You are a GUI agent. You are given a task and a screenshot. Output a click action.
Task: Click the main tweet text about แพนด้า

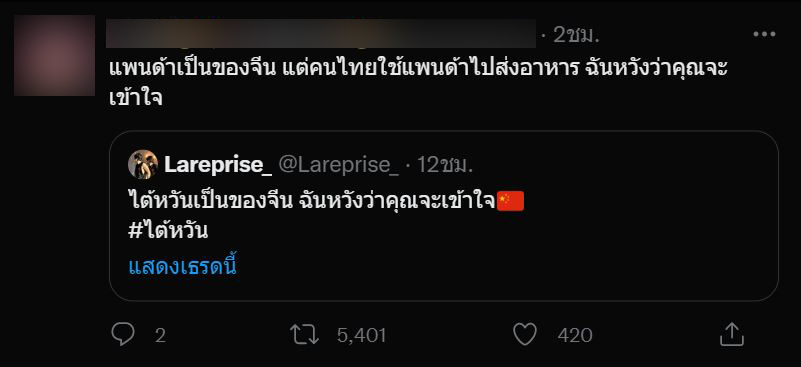tap(418, 83)
